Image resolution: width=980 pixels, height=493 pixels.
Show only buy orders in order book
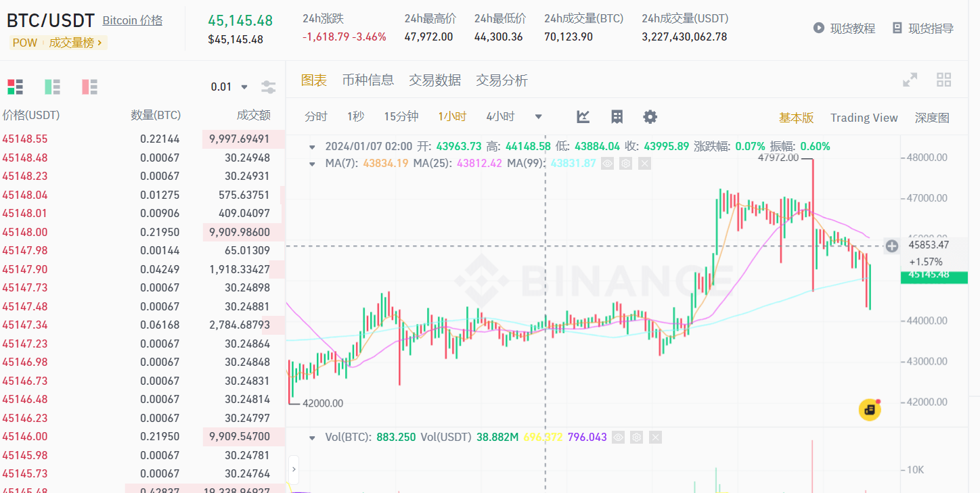click(x=52, y=87)
